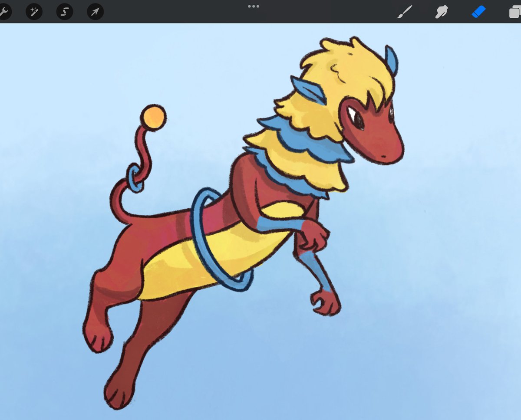
Task: Tap the three-dot multitasking menu
Action: tap(253, 6)
